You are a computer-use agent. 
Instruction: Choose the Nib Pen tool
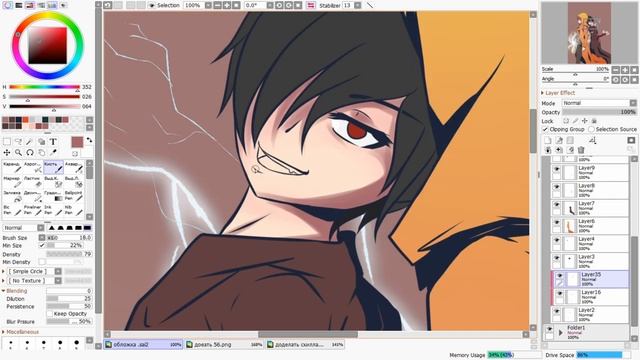pyautogui.click(x=73, y=210)
